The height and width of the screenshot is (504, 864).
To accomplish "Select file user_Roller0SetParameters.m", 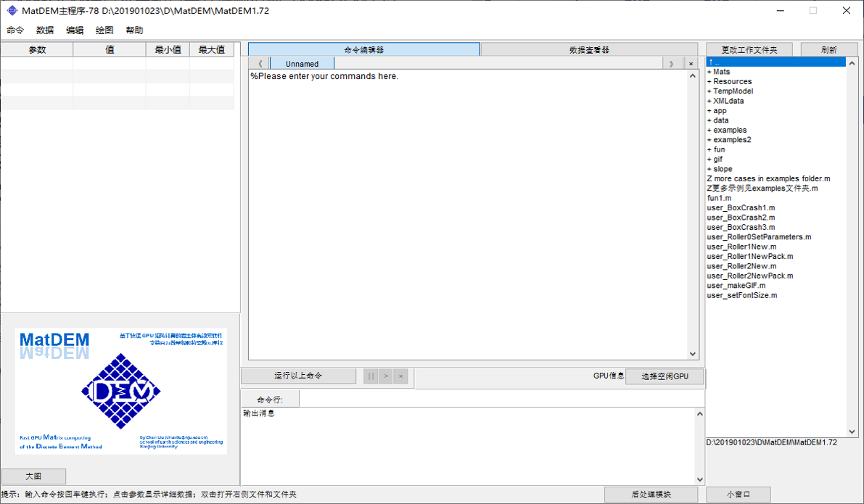I will pos(775,237).
